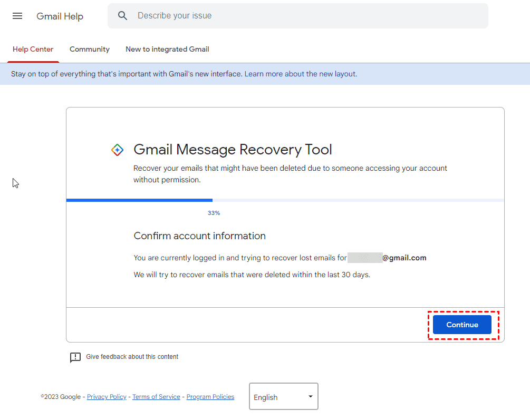
Task: Open the English language dropdown
Action: [283, 396]
